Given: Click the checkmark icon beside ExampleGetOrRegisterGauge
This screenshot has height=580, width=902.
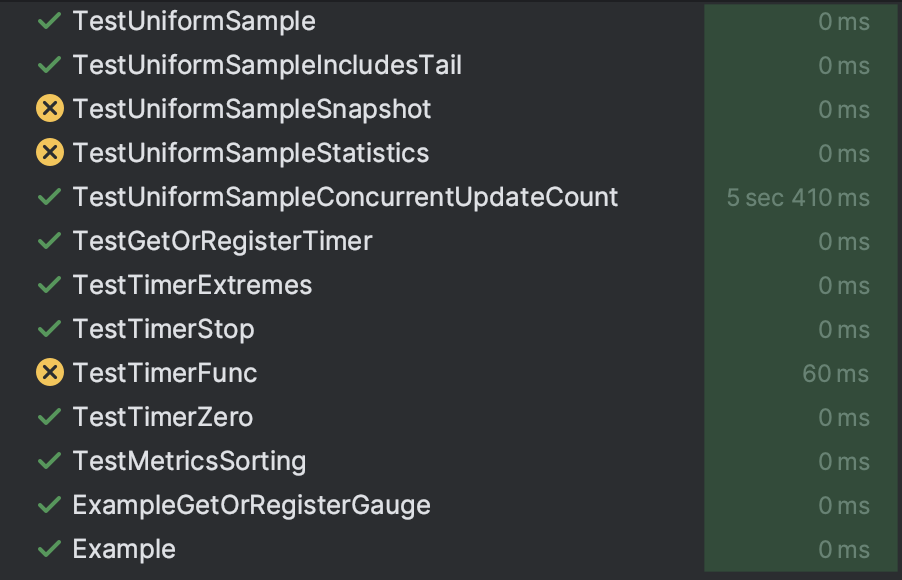Looking at the screenshot, I should click(49, 504).
